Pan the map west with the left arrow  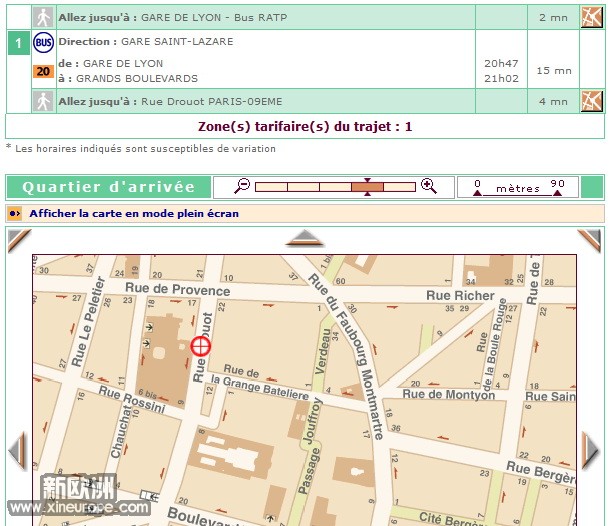tap(17, 450)
